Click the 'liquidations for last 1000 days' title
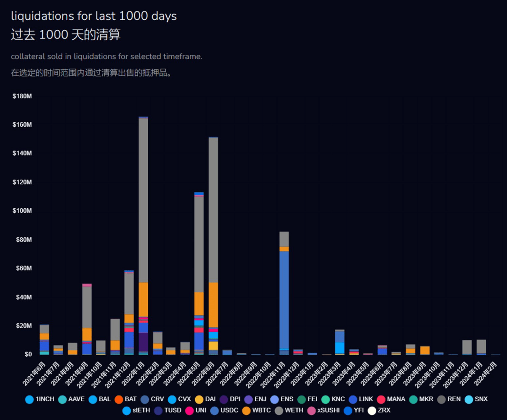This screenshot has width=507, height=420. (94, 16)
